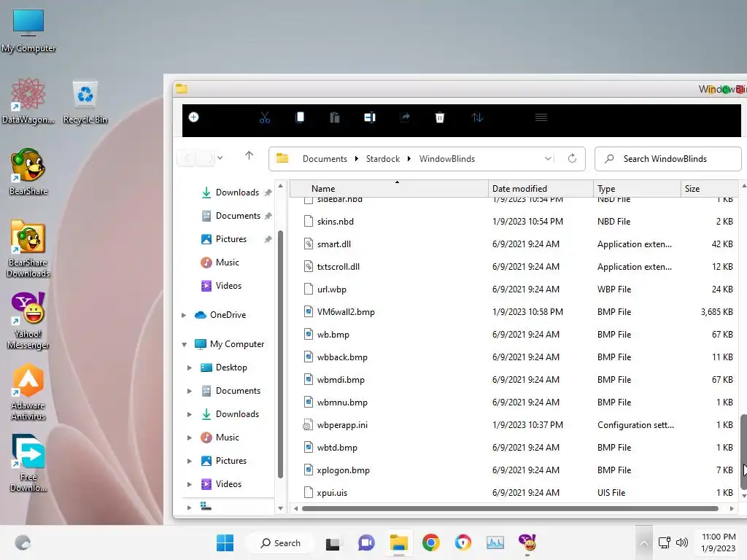The image size is (747, 560).
Task: Sort by Name column header
Action: point(389,189)
